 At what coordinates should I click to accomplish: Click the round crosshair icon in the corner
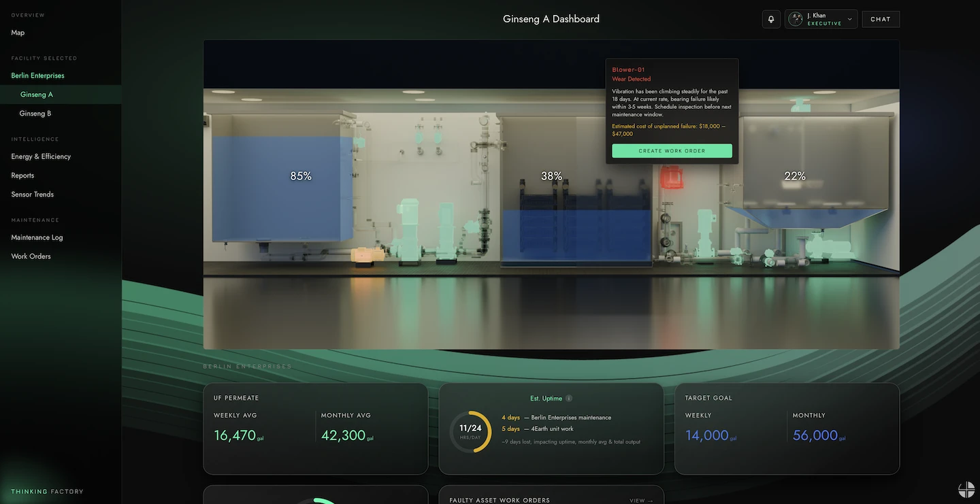click(966, 489)
